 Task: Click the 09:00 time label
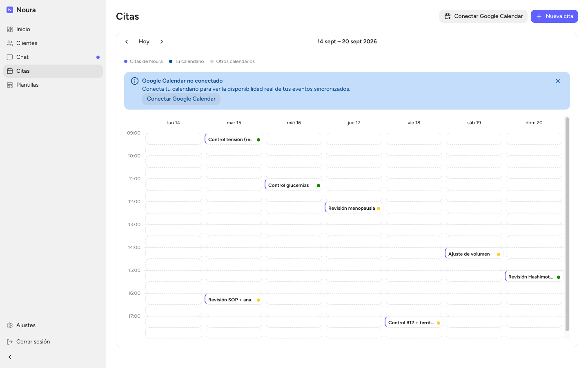click(134, 133)
